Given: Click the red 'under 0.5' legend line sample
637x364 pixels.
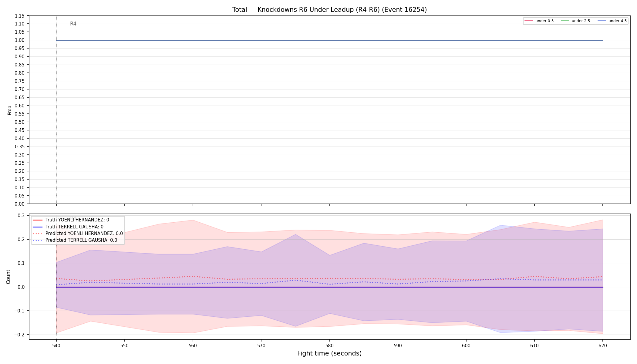Looking at the screenshot, I should tap(529, 21).
